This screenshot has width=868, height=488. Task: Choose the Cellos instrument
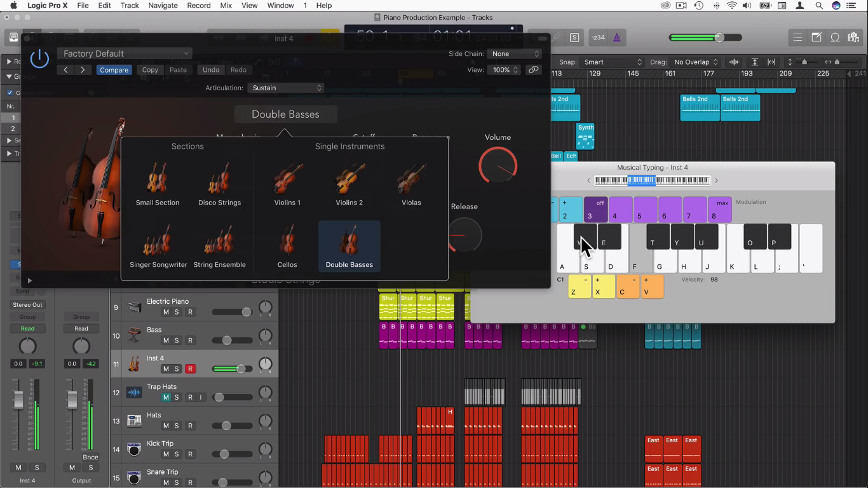pos(287,247)
